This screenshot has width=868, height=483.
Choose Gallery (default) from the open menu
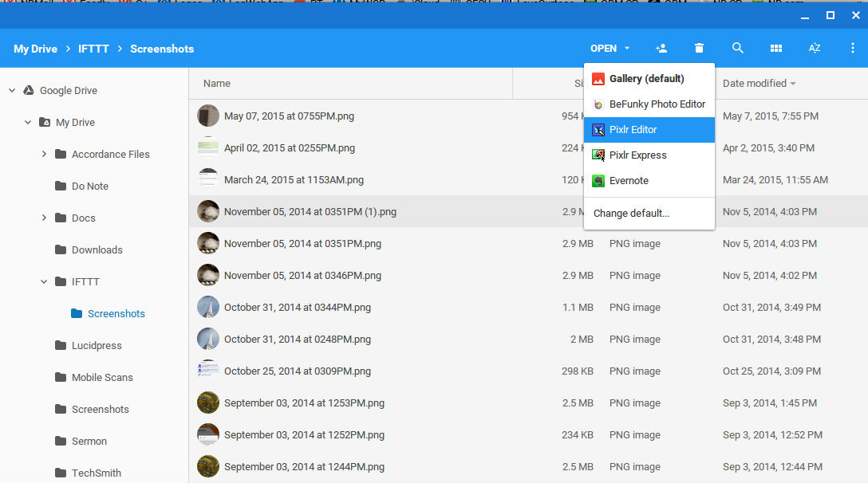649,79
